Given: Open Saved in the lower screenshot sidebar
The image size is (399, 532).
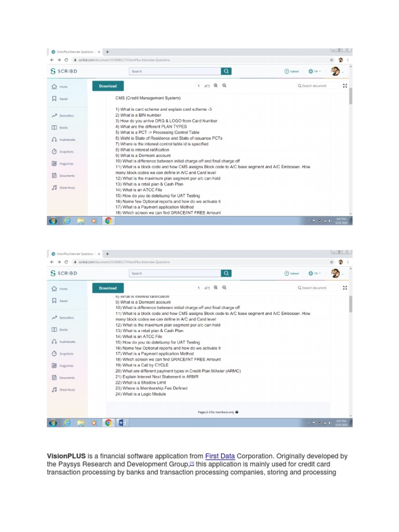Looking at the screenshot, I should pyautogui.click(x=60, y=301).
